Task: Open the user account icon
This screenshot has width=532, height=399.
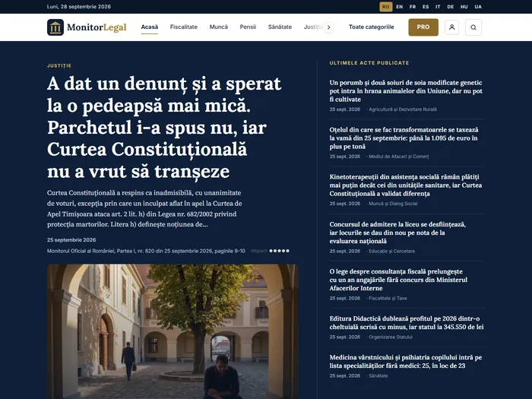Action: (451, 27)
